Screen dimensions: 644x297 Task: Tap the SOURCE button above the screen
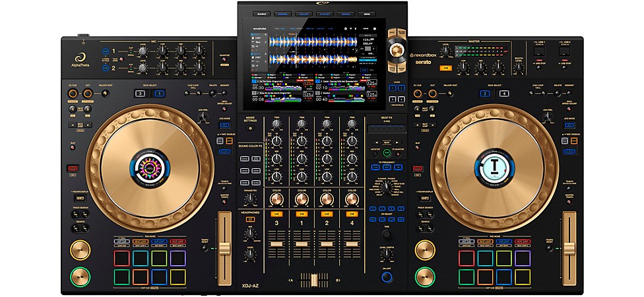[261, 14]
